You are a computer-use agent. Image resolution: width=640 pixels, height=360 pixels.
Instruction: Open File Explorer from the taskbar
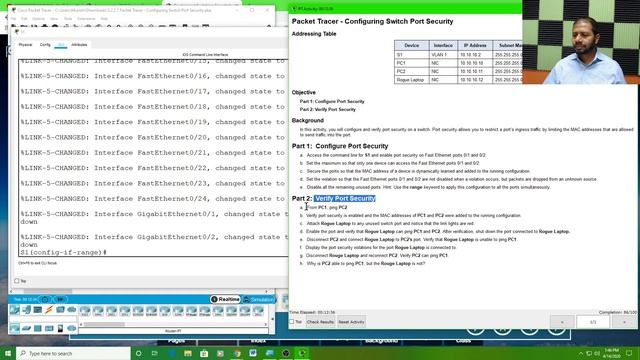[x=188, y=353]
